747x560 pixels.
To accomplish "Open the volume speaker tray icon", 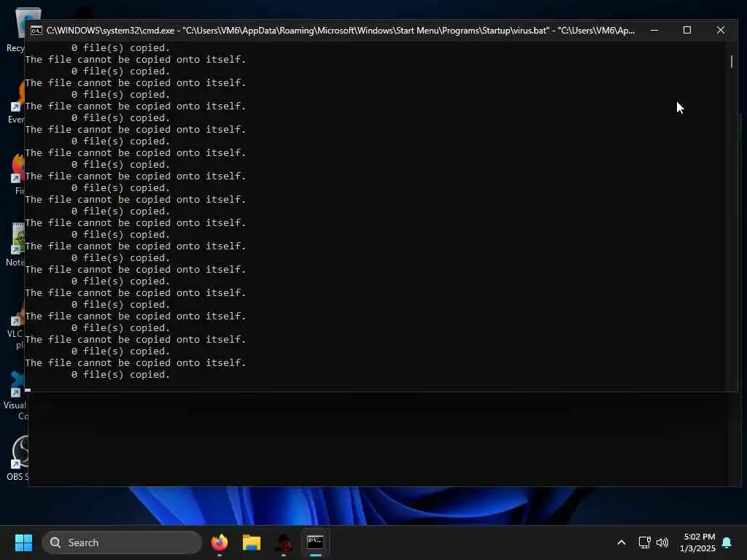I will point(662,542).
